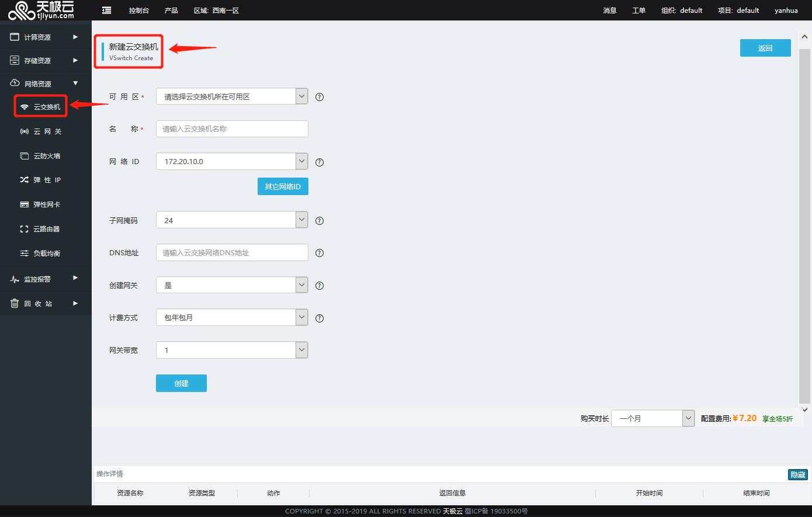Expand the 计算资源 sidebar section
Viewport: 812px width, 517px height.
coord(46,37)
